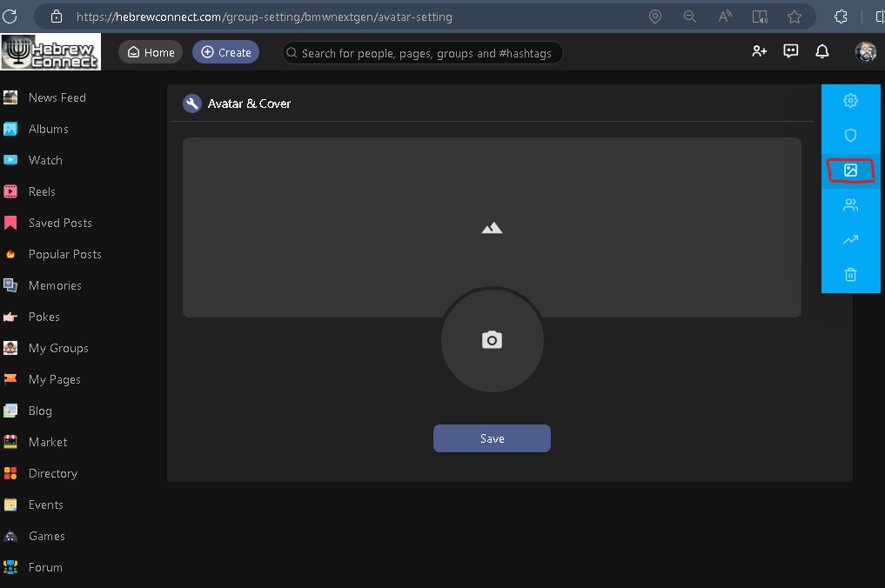This screenshot has width=885, height=588.
Task: Open the Create menu
Action: [225, 52]
